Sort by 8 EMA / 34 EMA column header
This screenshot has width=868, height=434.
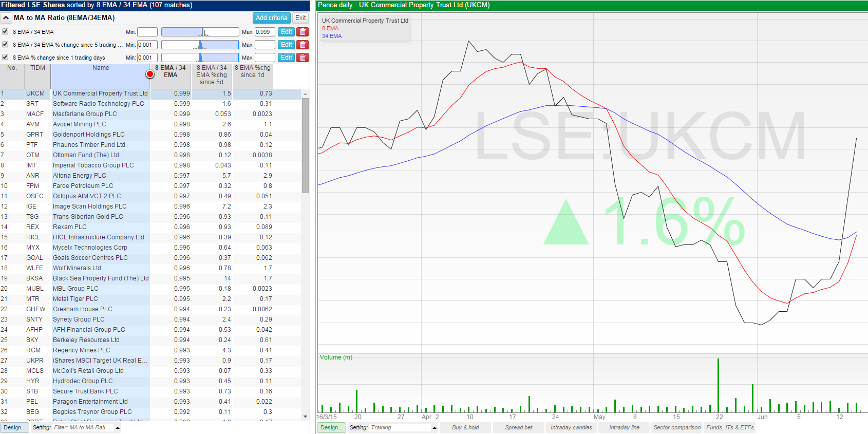pyautogui.click(x=171, y=77)
